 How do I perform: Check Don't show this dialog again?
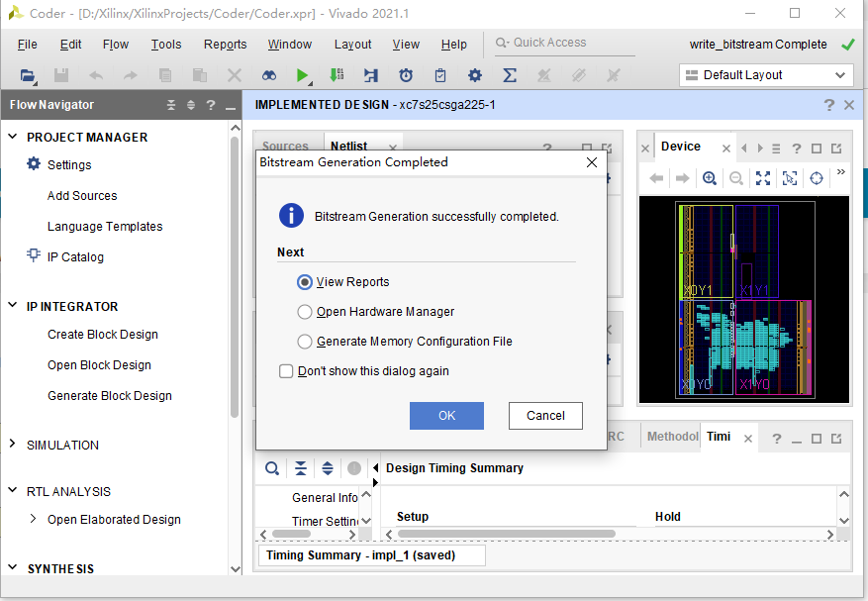286,371
